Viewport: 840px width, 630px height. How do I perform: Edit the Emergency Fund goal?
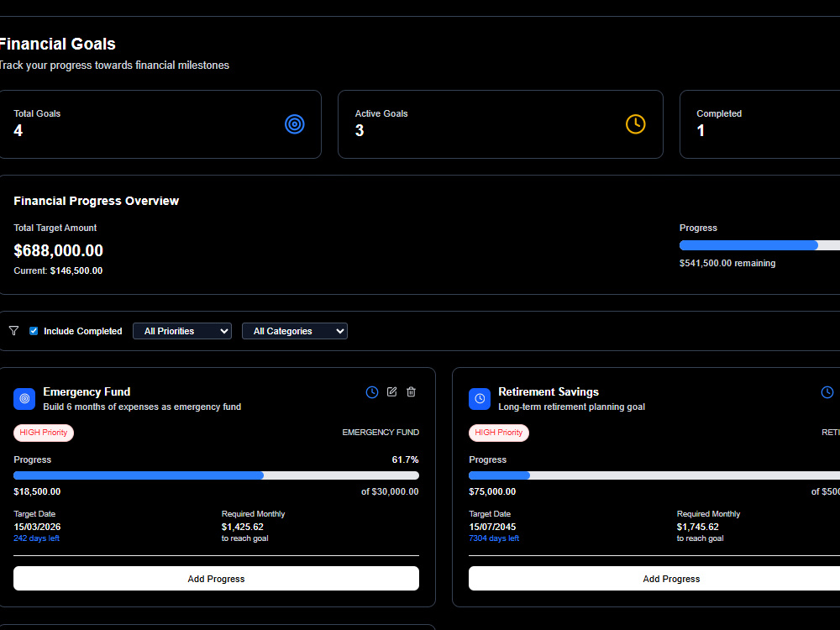click(x=392, y=392)
